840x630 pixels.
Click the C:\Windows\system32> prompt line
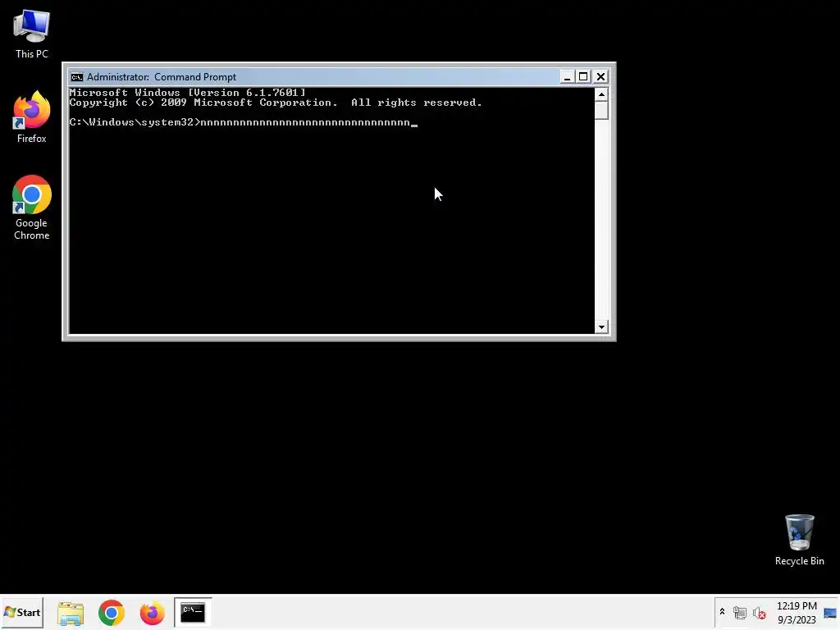pyautogui.click(x=243, y=123)
